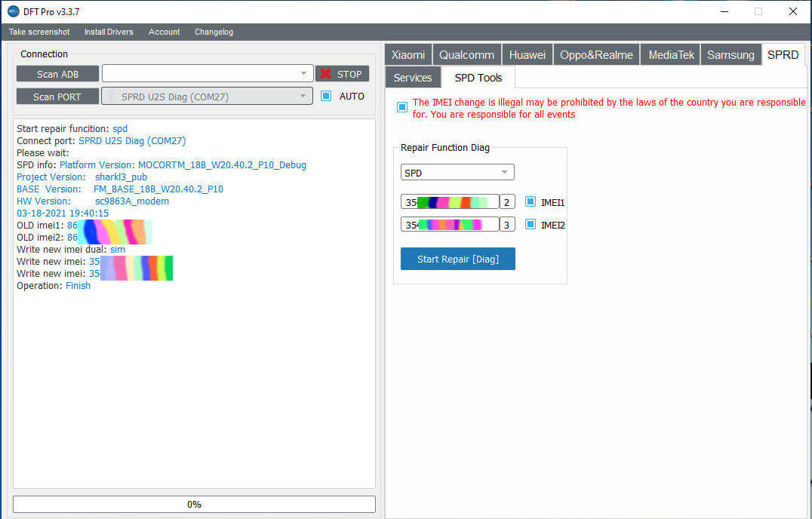Switch to the Samsung tab
The image size is (812, 519).
[x=730, y=55]
